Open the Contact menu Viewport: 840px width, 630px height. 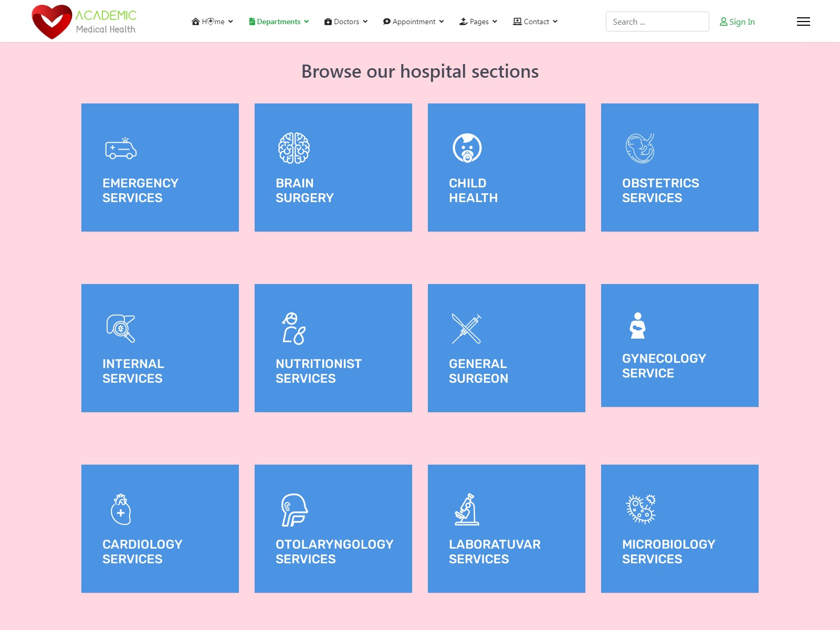coord(535,22)
